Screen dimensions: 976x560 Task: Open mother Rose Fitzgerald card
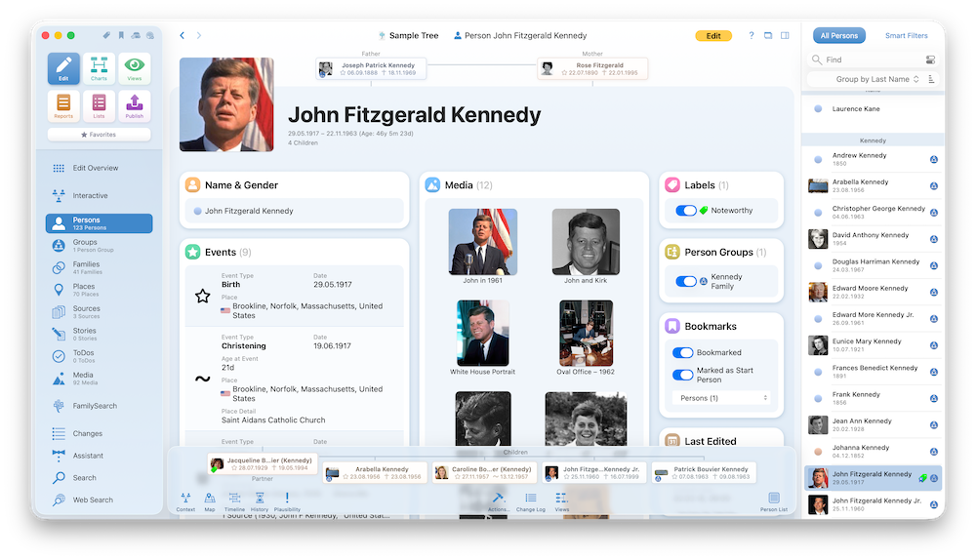click(592, 68)
